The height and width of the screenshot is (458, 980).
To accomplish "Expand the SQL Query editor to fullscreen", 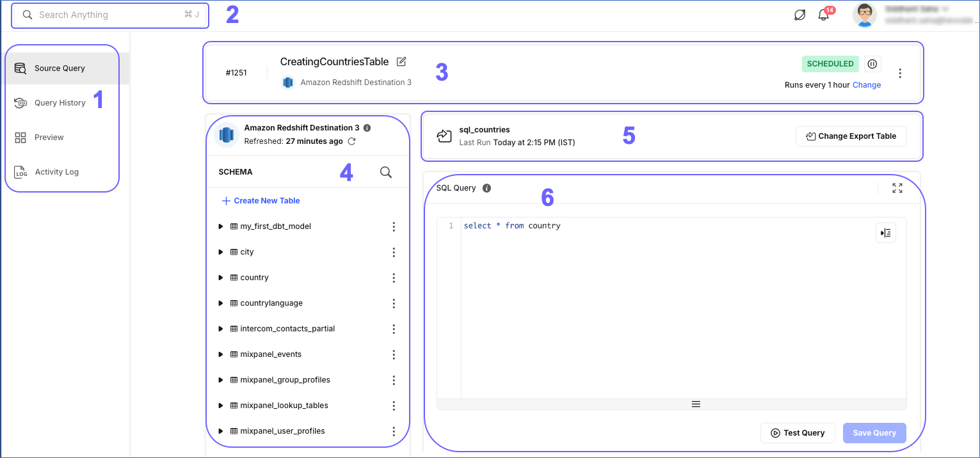I will coord(897,187).
